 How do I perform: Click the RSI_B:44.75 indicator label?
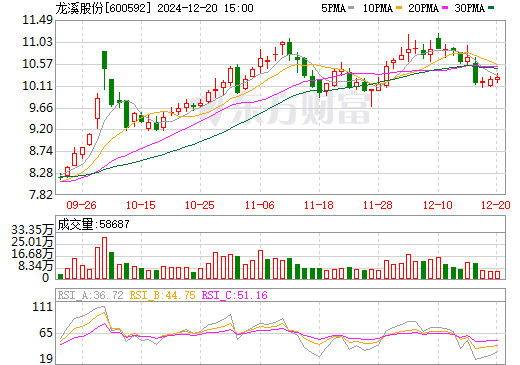(162, 295)
